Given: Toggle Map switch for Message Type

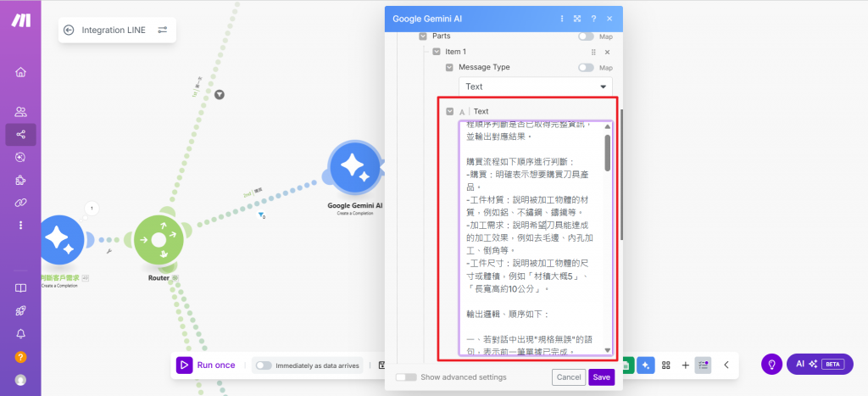Looking at the screenshot, I should coord(586,68).
